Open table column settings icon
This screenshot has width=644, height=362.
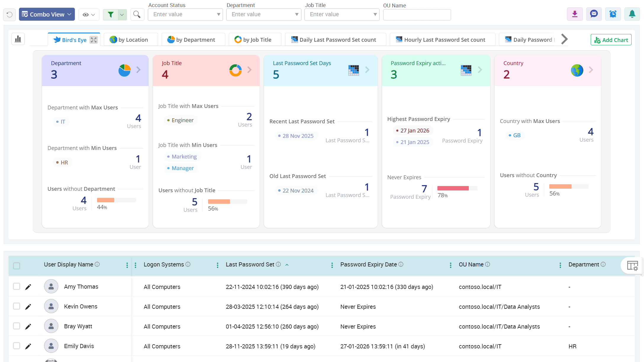point(632,266)
